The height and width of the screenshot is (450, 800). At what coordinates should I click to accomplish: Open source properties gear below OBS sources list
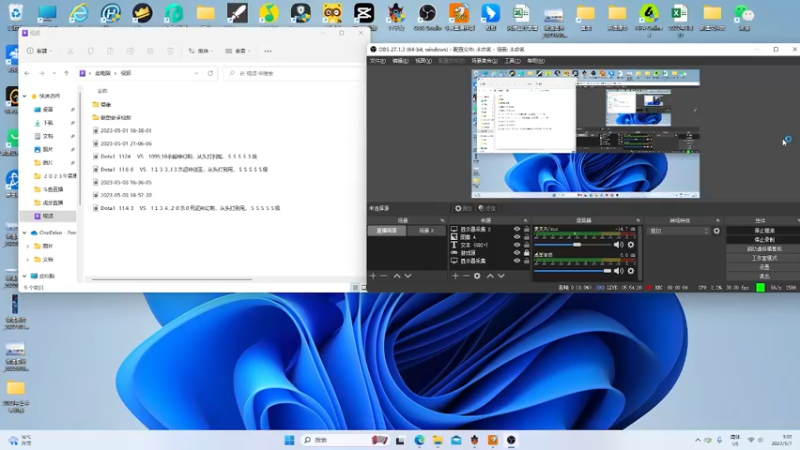pos(477,276)
